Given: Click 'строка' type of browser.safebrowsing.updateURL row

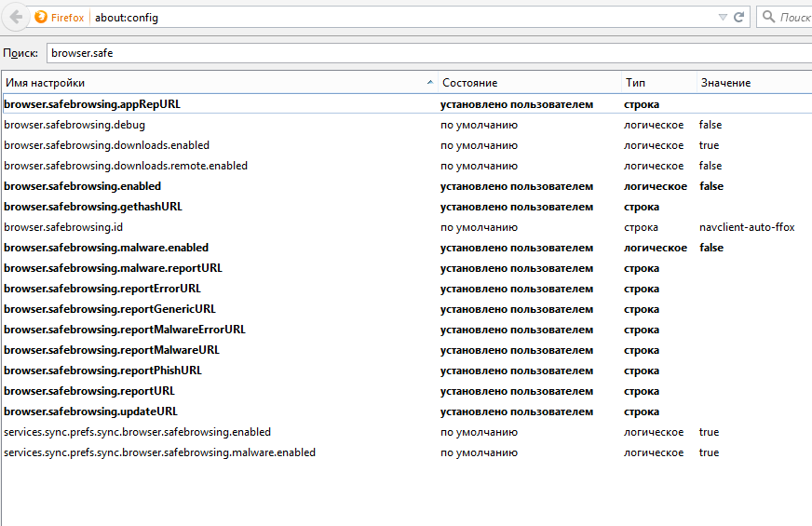Looking at the screenshot, I should pyautogui.click(x=642, y=411).
